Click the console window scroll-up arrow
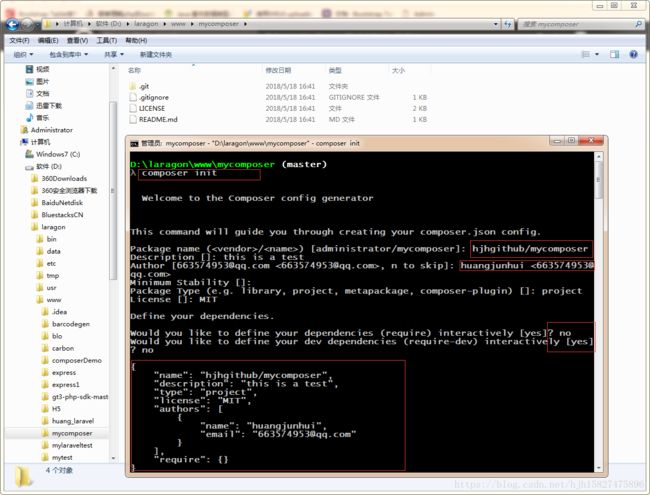Image resolution: width=650 pixels, height=495 pixels. [598, 157]
